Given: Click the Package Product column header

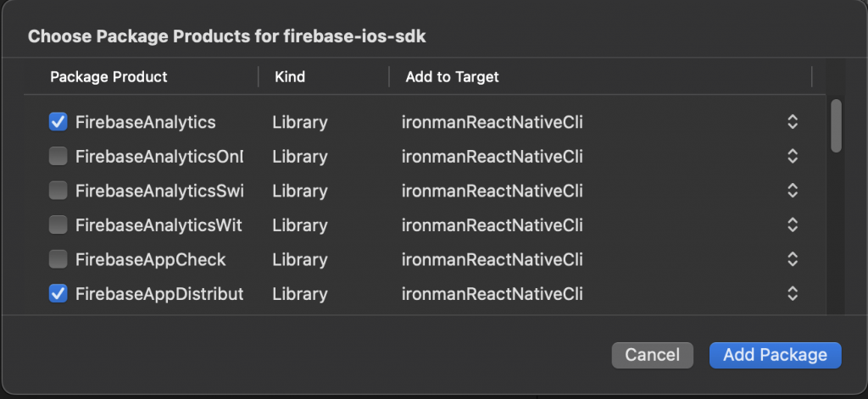Looking at the screenshot, I should click(108, 77).
